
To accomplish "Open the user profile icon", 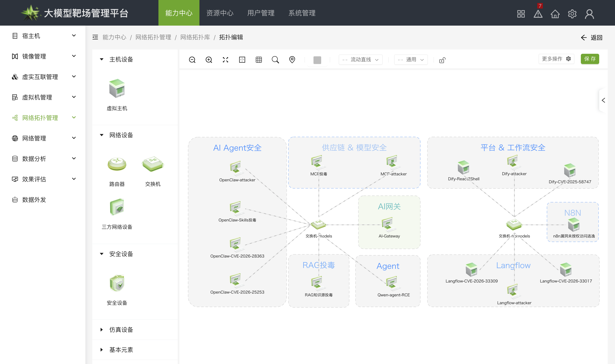I will coord(589,14).
